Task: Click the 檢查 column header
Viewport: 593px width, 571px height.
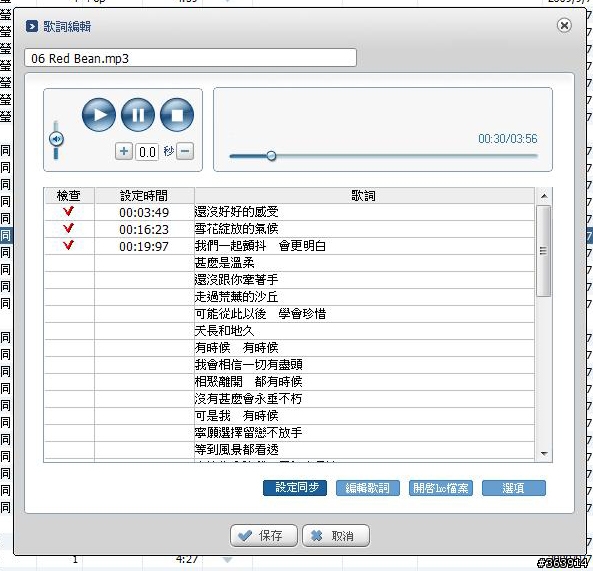Action: (x=69, y=196)
